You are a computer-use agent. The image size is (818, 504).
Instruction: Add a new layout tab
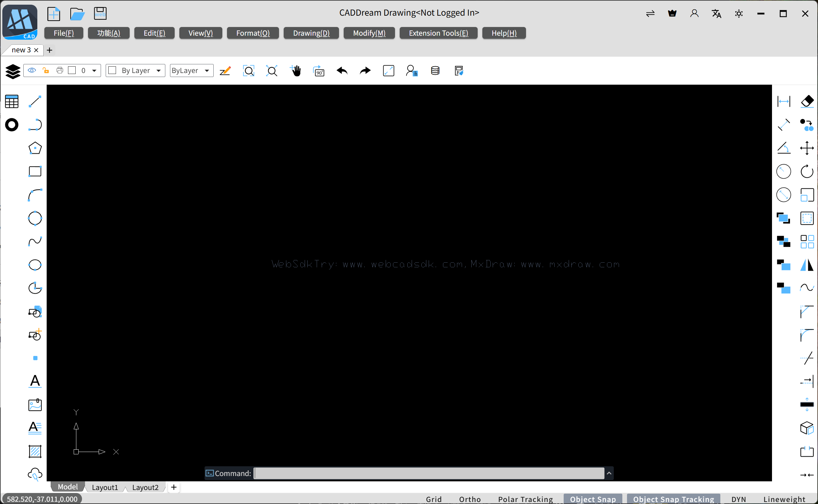tap(174, 487)
